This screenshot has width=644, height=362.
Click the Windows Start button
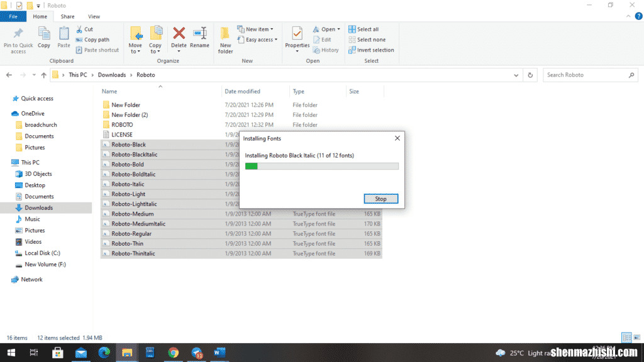[11, 353]
